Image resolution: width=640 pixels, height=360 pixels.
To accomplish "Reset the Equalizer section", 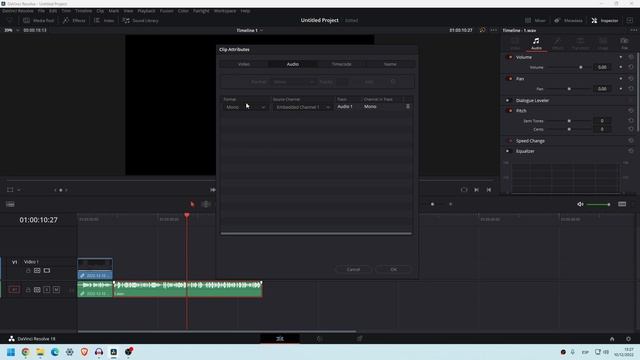I will [631, 151].
